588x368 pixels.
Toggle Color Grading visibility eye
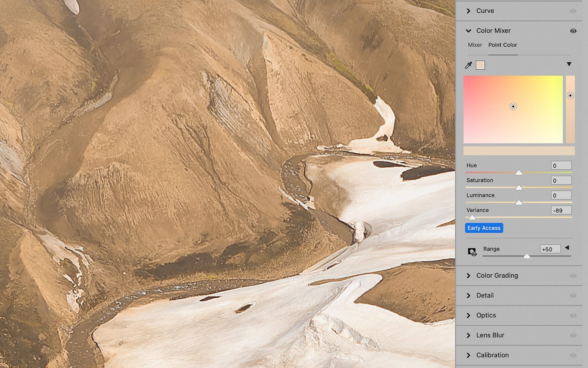[573, 276]
